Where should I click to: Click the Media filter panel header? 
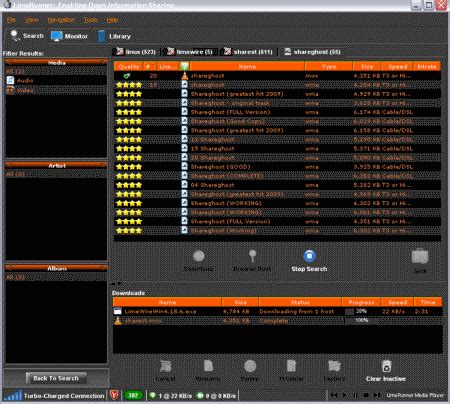(56, 62)
